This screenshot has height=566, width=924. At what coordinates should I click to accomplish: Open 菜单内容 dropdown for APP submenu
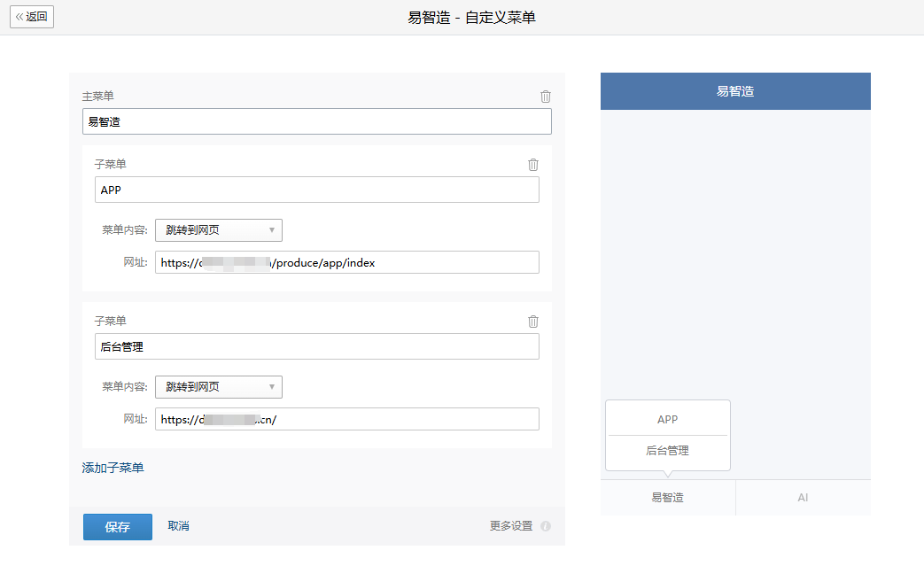[219, 230]
